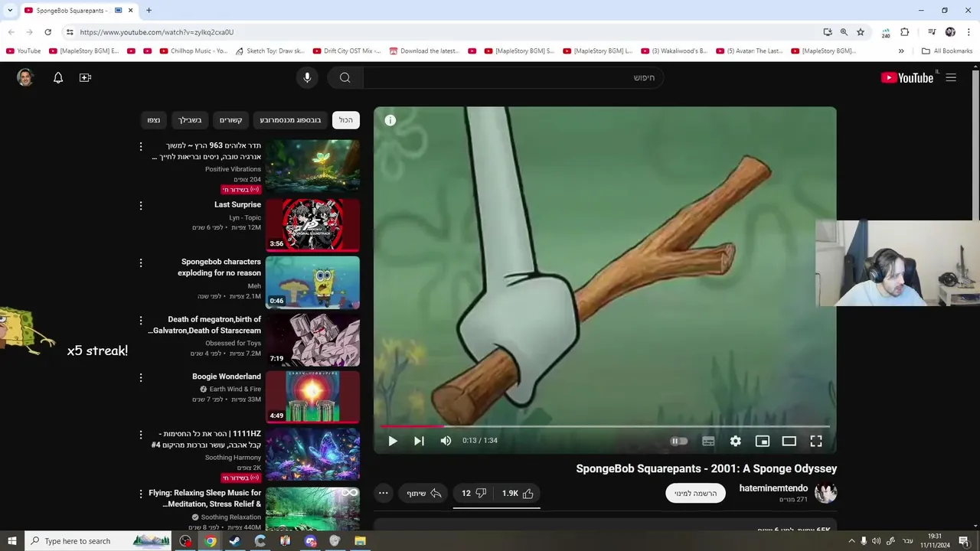Viewport: 980px width, 551px height.
Task: Open the All Bookmarks folder
Action: [x=947, y=51]
